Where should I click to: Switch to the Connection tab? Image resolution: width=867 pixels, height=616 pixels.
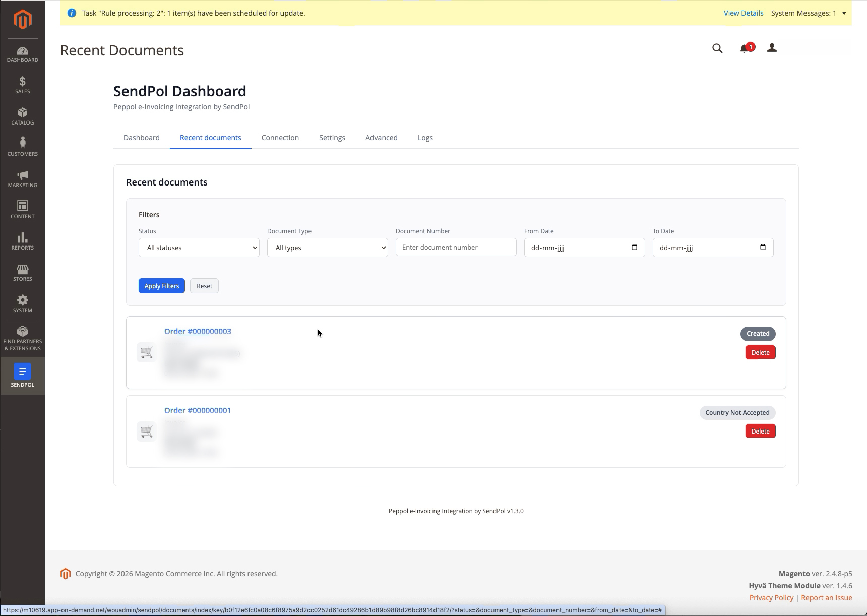pos(280,138)
